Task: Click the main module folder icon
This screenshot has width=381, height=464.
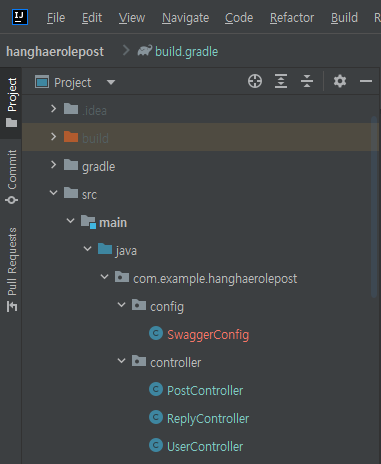Action: tap(88, 221)
